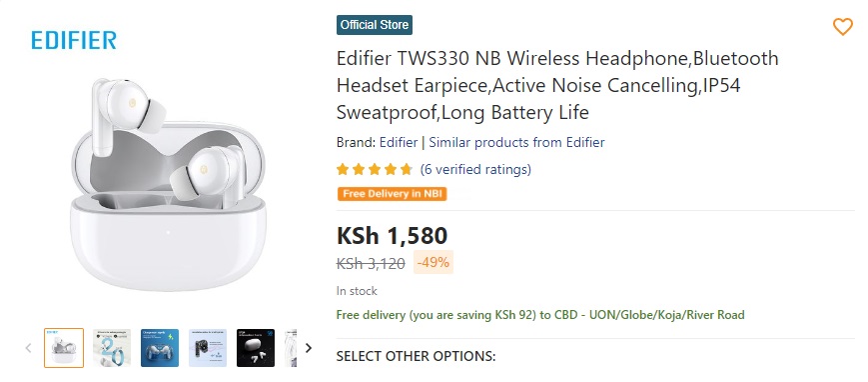Click the SELECT OTHER OPTIONS heading
Viewport: 868px width, 382px height.
pyautogui.click(x=416, y=356)
